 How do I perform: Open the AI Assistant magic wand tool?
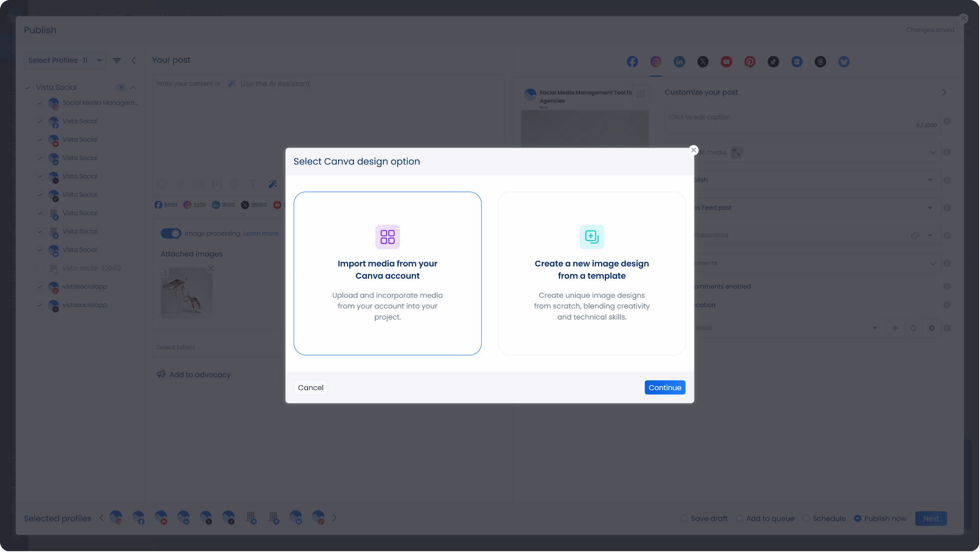point(272,184)
